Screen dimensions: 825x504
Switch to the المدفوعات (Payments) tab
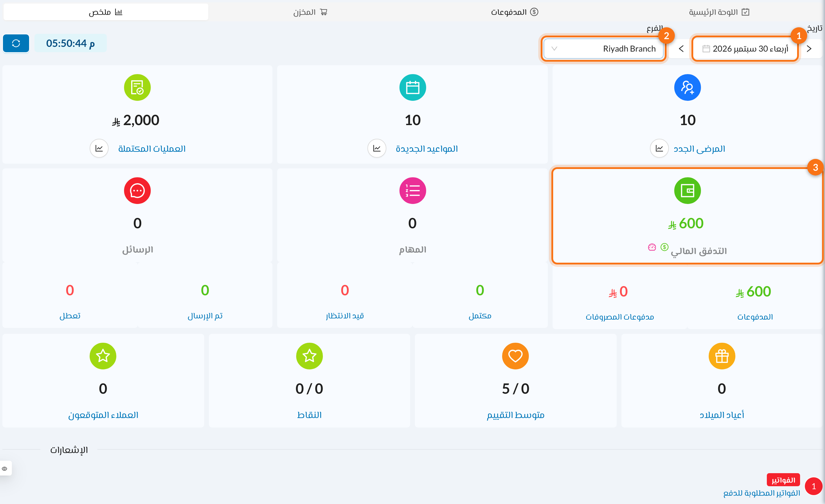tap(515, 12)
